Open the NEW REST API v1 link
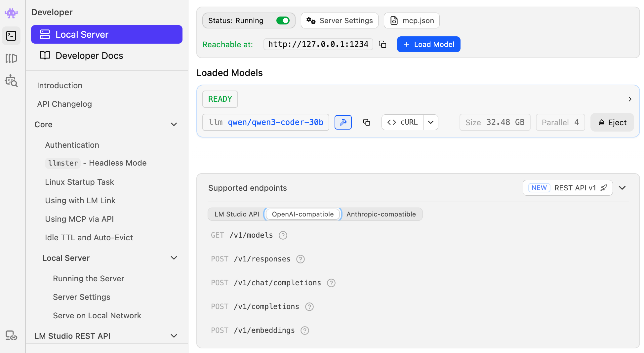Screen dimensions: 644x353 click(568, 188)
